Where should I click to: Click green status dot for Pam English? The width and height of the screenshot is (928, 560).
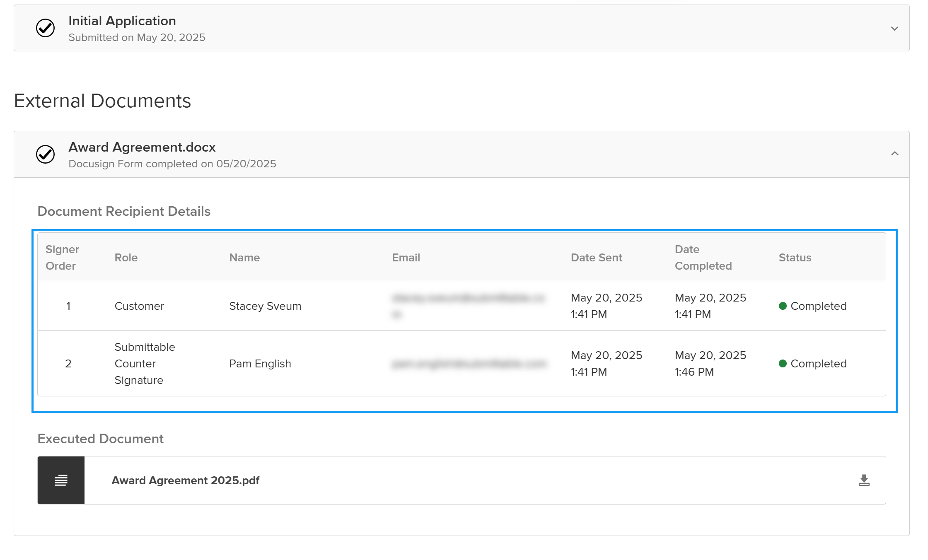tap(783, 364)
